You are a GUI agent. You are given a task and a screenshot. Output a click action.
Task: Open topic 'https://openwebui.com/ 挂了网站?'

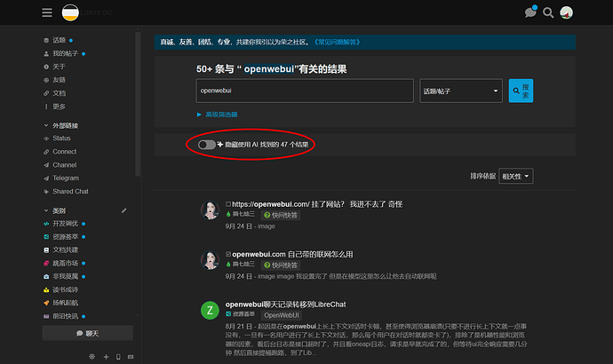pos(317,204)
